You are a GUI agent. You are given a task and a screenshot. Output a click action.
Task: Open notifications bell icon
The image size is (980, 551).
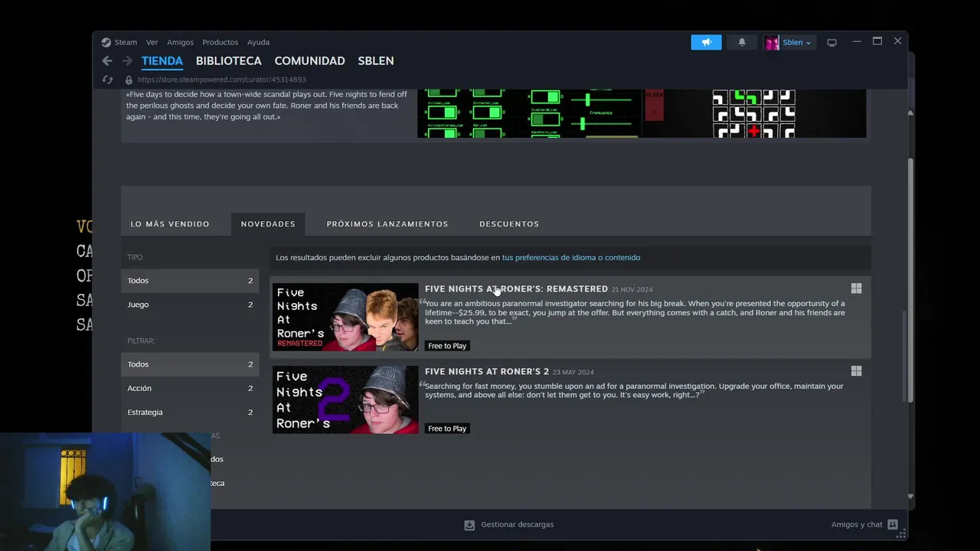pyautogui.click(x=742, y=42)
